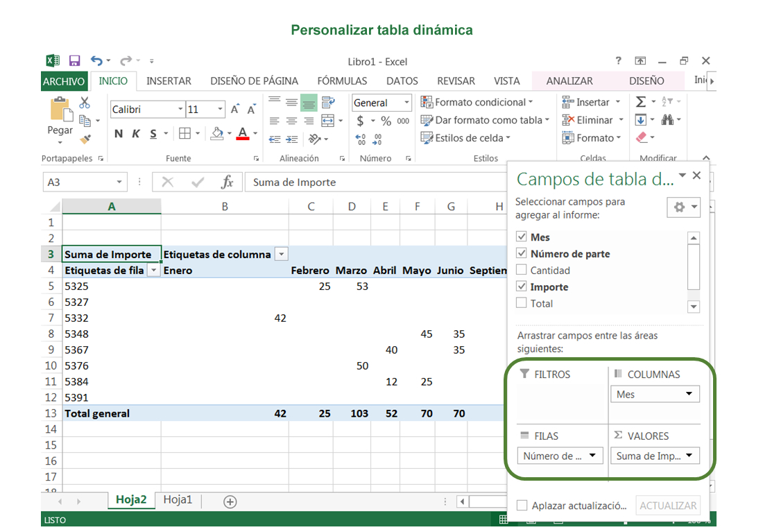Image resolution: width=763 pixels, height=532 pixels.
Task: Open the FÓRMULAS ribbon tab
Action: pos(342,81)
